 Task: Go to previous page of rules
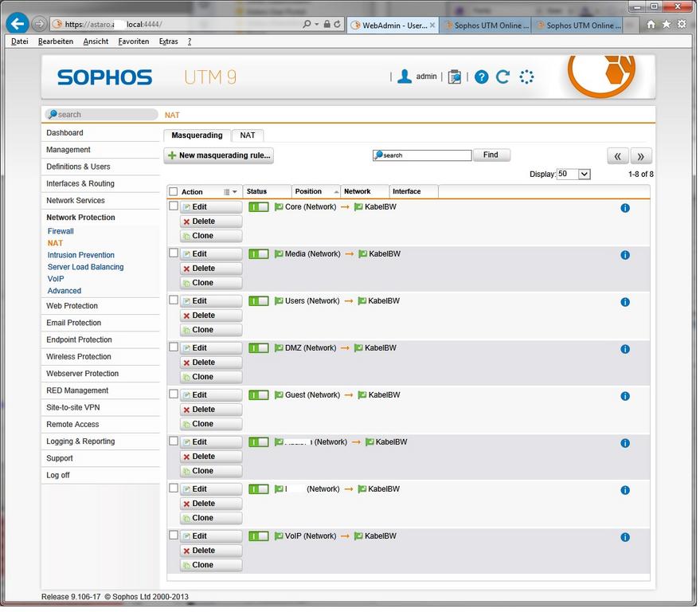[618, 156]
